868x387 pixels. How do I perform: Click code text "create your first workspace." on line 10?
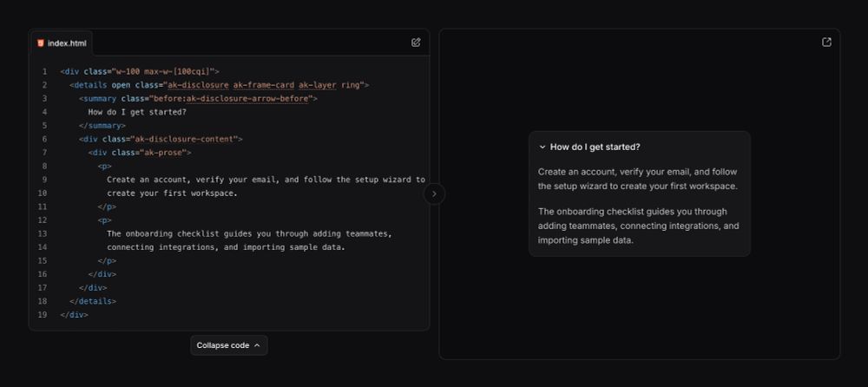[x=172, y=193]
